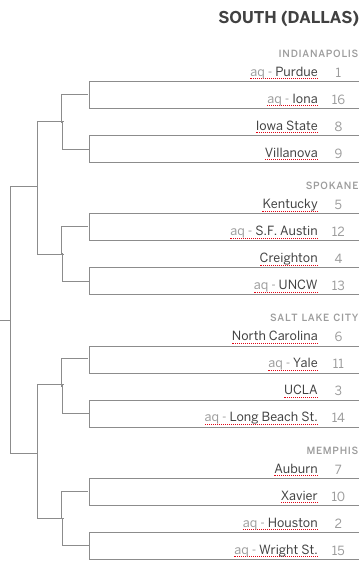Select the Wright St. link
The height and width of the screenshot is (568, 363).
pos(288,550)
